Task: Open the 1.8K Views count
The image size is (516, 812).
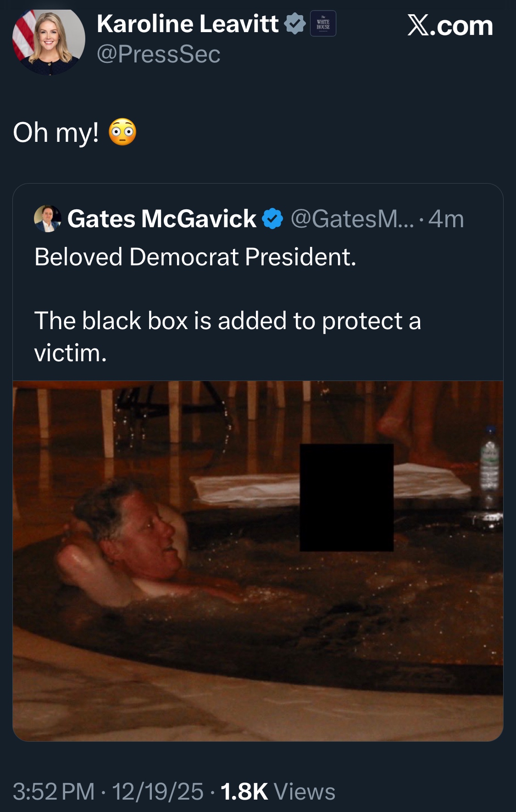Action: (x=278, y=791)
